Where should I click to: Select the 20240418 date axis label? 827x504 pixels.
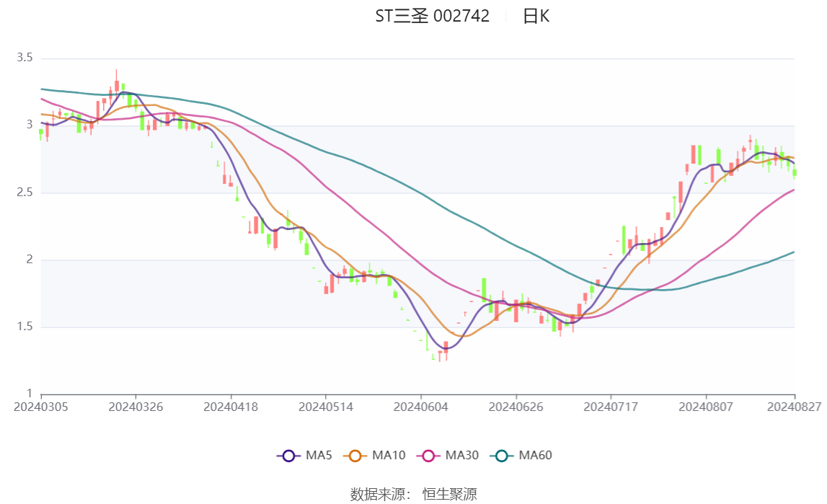tap(231, 407)
